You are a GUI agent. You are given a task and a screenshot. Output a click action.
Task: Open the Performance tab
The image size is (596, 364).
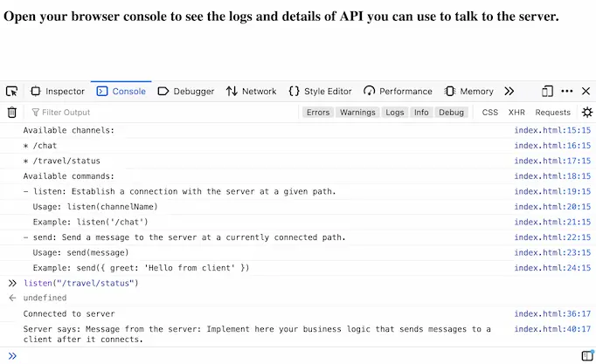398,91
